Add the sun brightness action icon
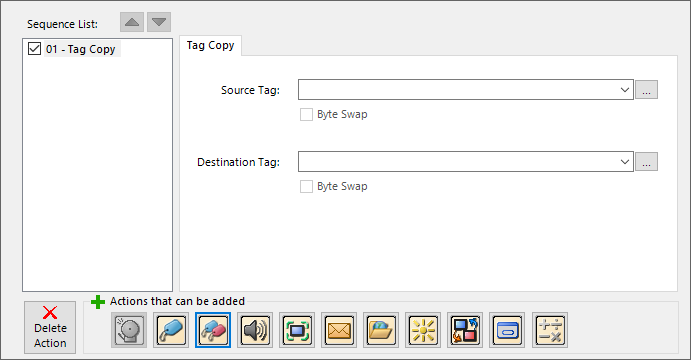The width and height of the screenshot is (691, 360). [x=423, y=330]
